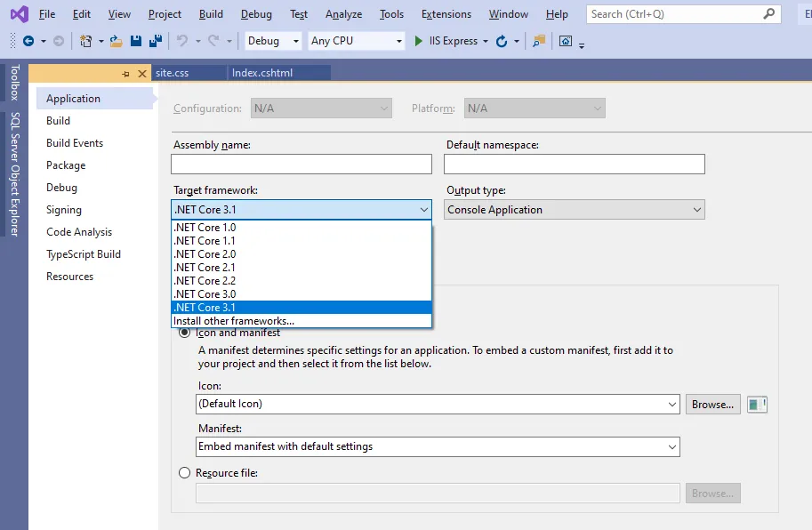Open the backward navigation history dropdown

click(x=44, y=41)
